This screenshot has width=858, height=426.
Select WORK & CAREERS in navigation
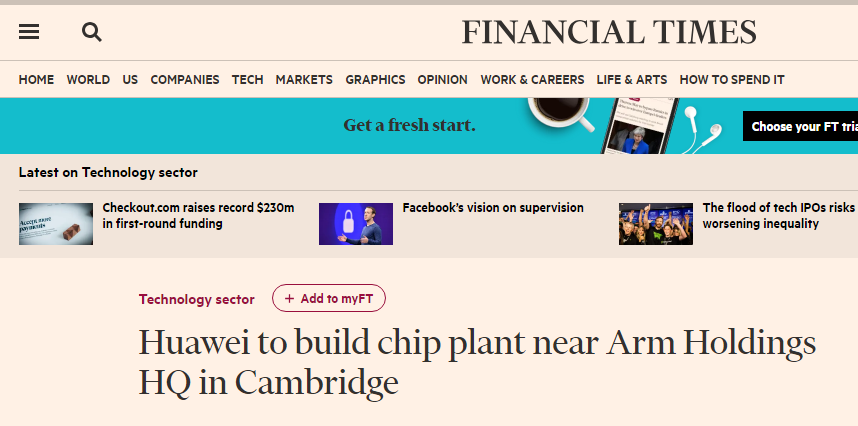tap(532, 80)
